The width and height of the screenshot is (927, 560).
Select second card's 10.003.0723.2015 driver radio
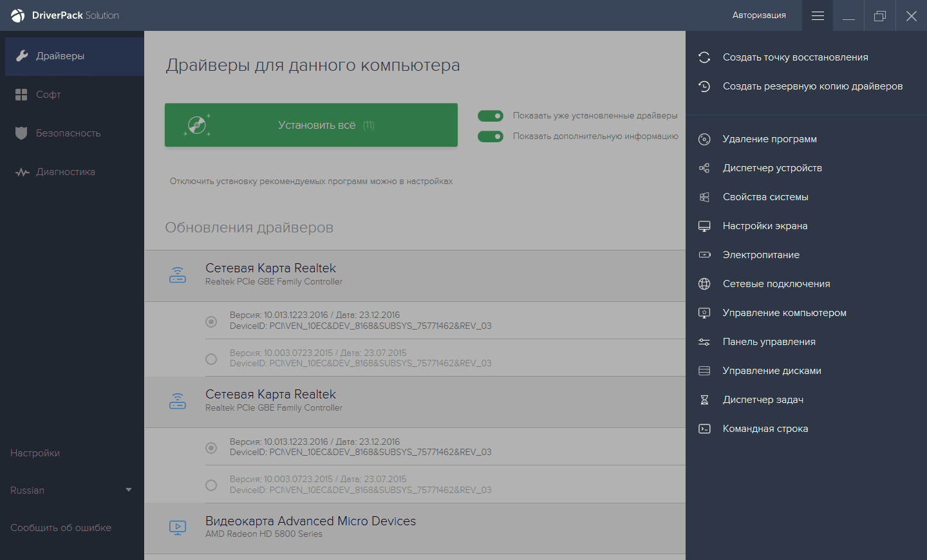pyautogui.click(x=211, y=485)
